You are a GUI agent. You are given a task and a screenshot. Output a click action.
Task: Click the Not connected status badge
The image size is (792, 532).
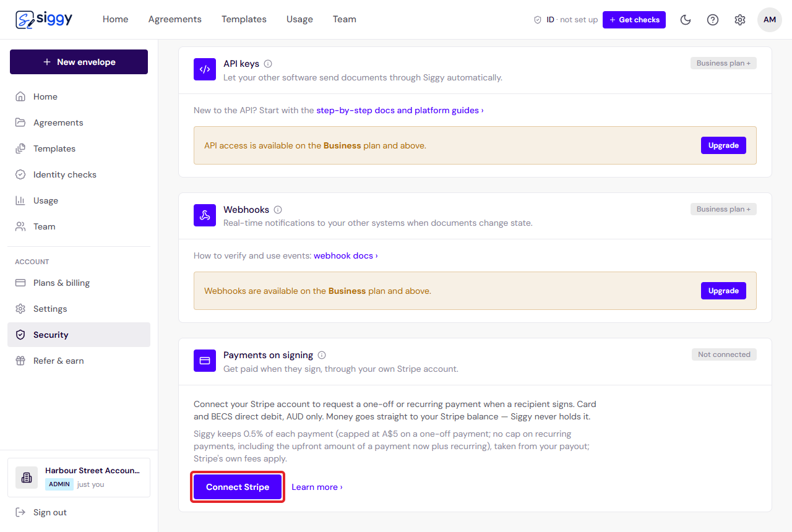coord(724,354)
